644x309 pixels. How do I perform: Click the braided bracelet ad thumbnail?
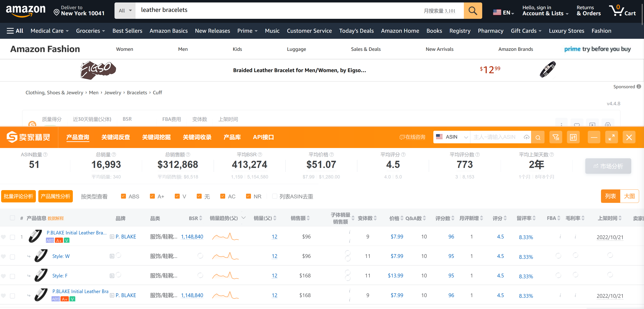point(547,70)
